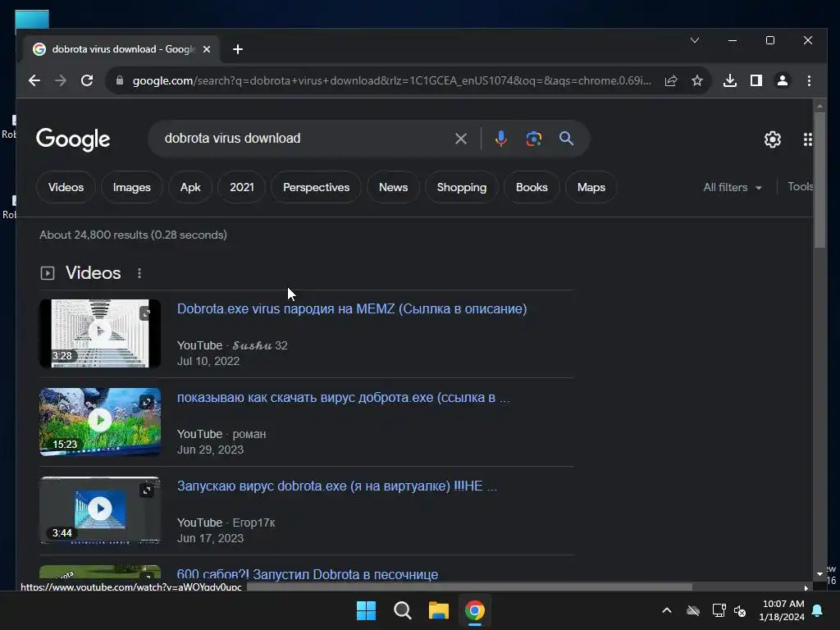Select the Images filter chip

(132, 188)
